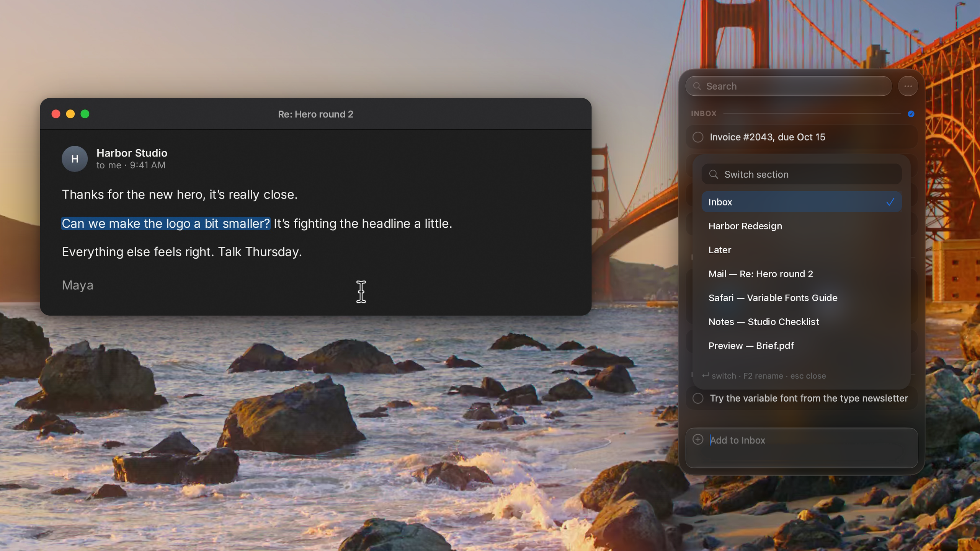The height and width of the screenshot is (551, 980).
Task: Click the Harbor Studio avatar
Action: tap(75, 159)
